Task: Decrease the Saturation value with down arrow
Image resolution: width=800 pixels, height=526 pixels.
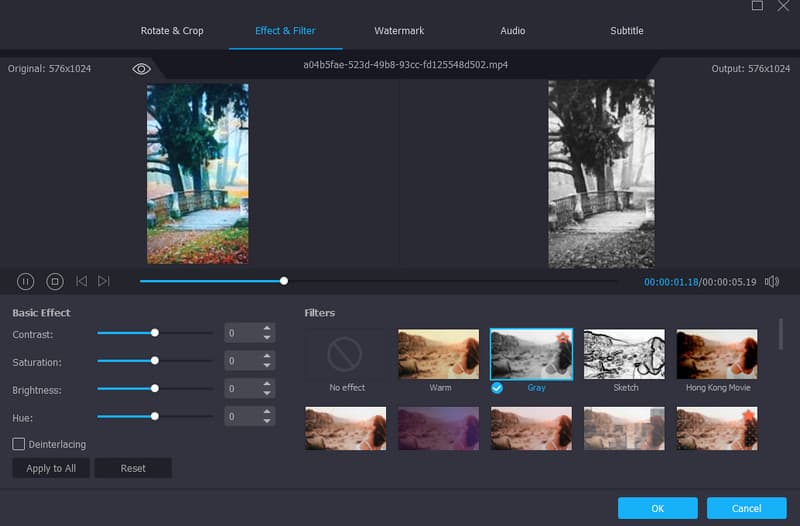Action: point(267,366)
